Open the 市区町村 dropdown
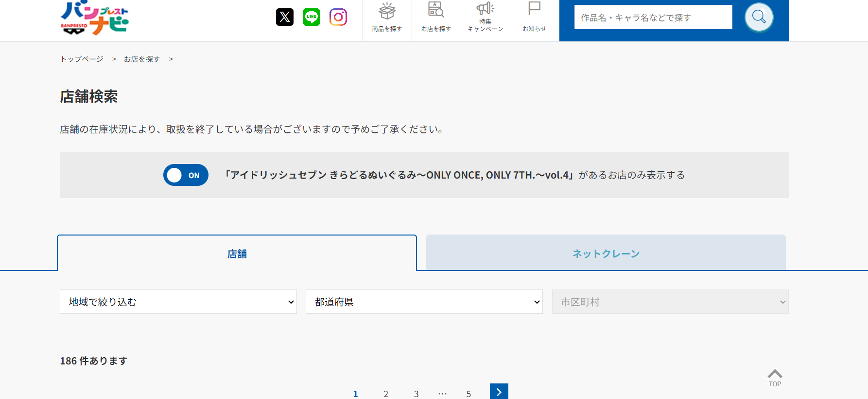Image resolution: width=868 pixels, height=399 pixels. (670, 302)
